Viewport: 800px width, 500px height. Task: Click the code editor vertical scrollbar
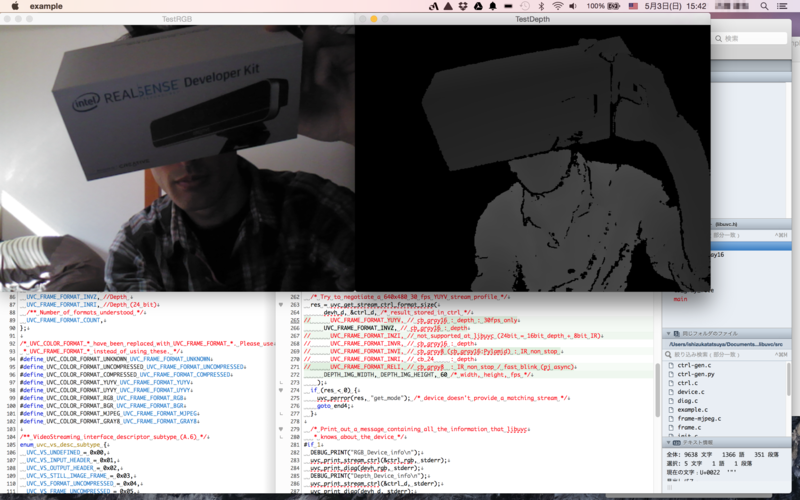(x=658, y=390)
